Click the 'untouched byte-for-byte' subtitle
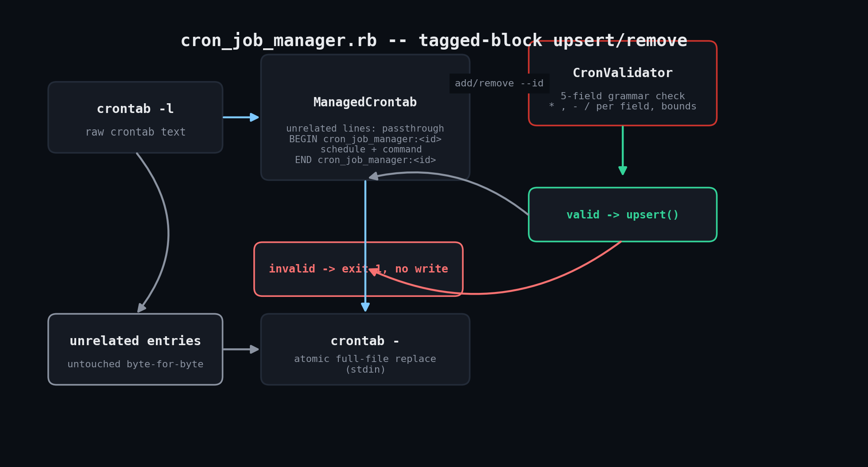868x467 pixels. click(x=136, y=364)
